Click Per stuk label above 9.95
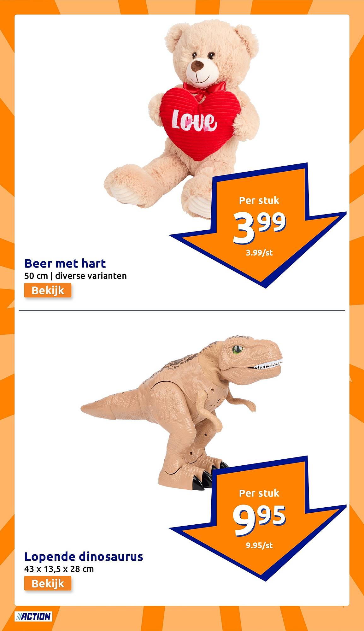Screen dimensions: 364x631 pyautogui.click(x=259, y=493)
